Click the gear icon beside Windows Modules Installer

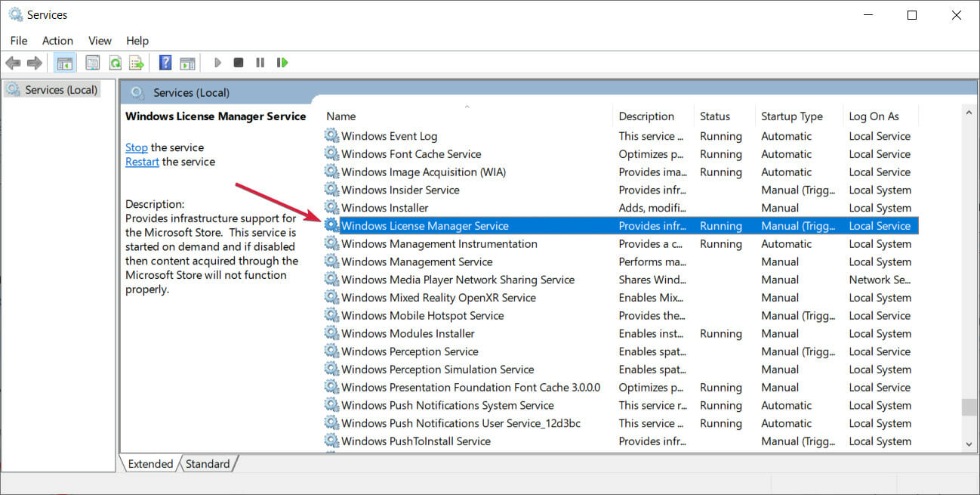(331, 333)
